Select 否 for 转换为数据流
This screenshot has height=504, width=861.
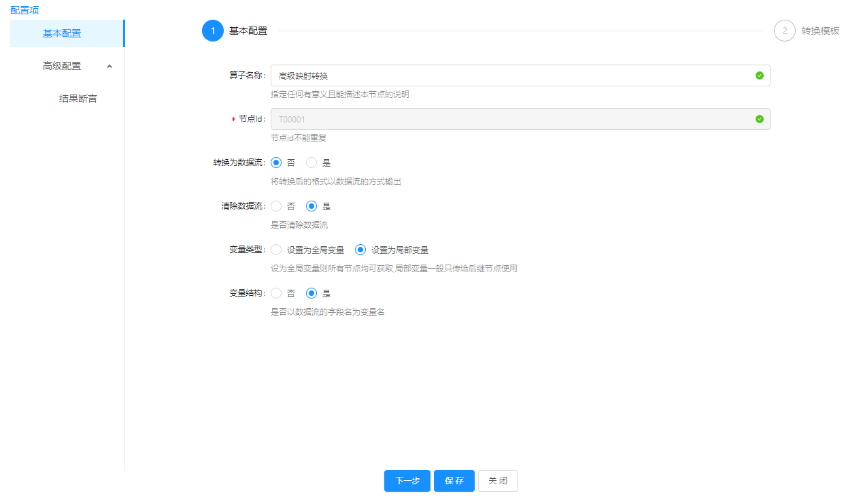[276, 163]
